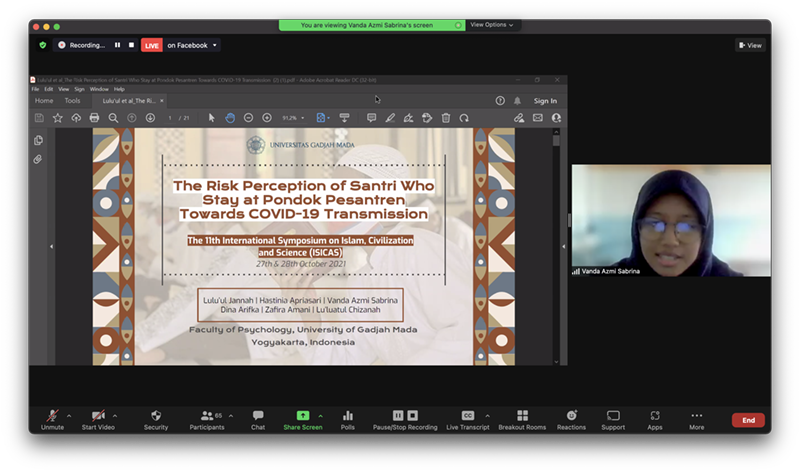Unmute the microphone
The height and width of the screenshot is (472, 800).
[x=52, y=416]
